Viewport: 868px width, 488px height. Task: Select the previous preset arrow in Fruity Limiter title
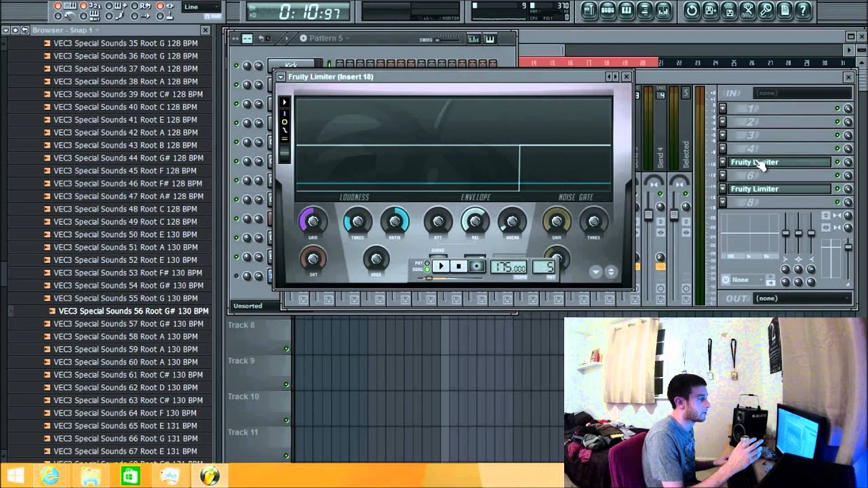[x=609, y=77]
